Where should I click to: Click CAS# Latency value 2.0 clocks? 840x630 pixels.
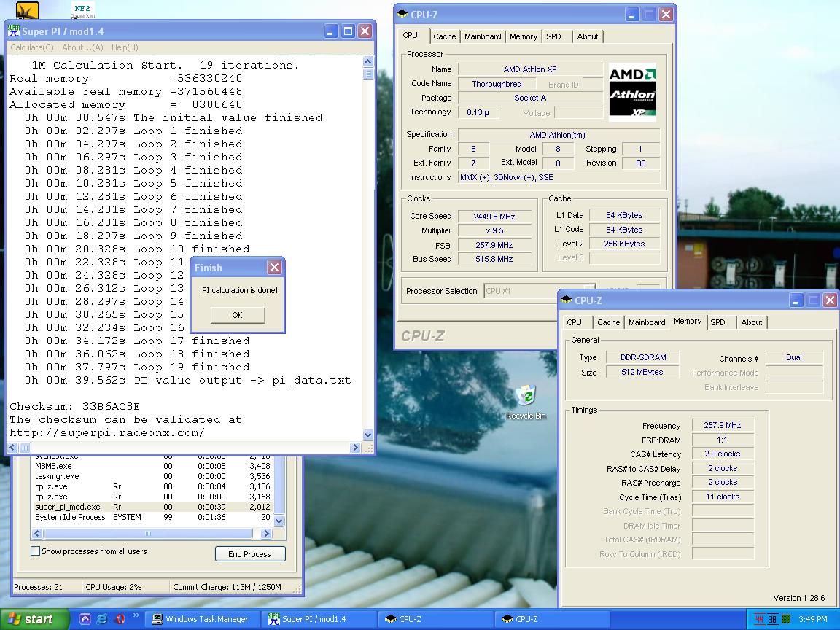click(722, 454)
